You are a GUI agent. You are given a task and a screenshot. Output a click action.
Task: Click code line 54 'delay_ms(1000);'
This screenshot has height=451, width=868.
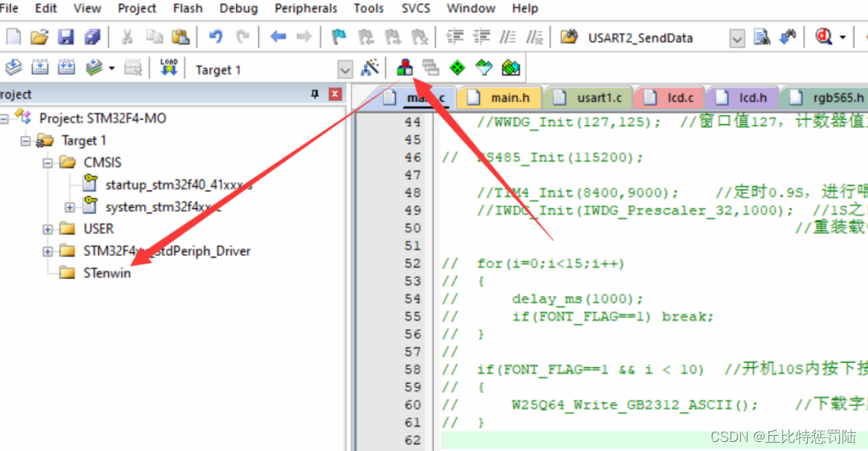(x=577, y=299)
